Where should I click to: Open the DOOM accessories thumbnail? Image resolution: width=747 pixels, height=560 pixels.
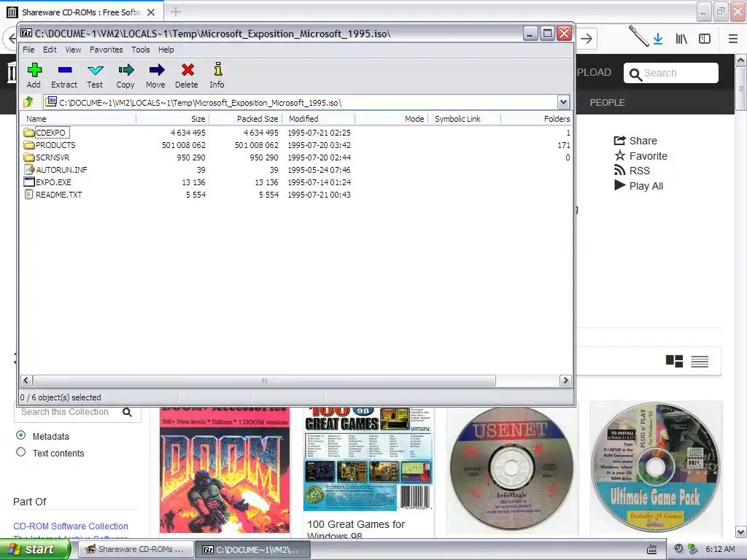(x=225, y=469)
